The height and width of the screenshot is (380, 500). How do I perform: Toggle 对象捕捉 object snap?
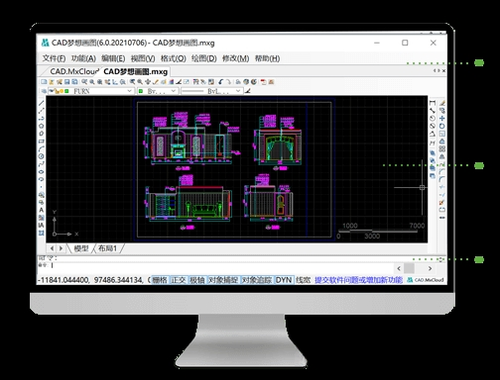tap(223, 280)
